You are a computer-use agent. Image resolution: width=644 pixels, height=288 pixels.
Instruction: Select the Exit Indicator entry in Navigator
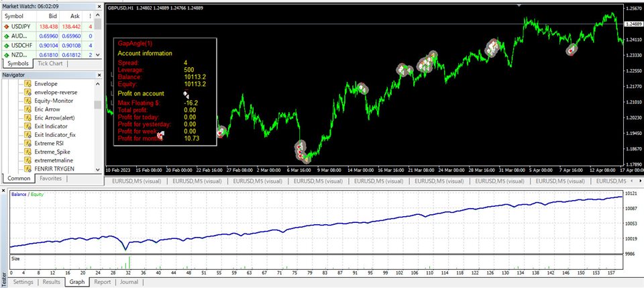(51, 126)
